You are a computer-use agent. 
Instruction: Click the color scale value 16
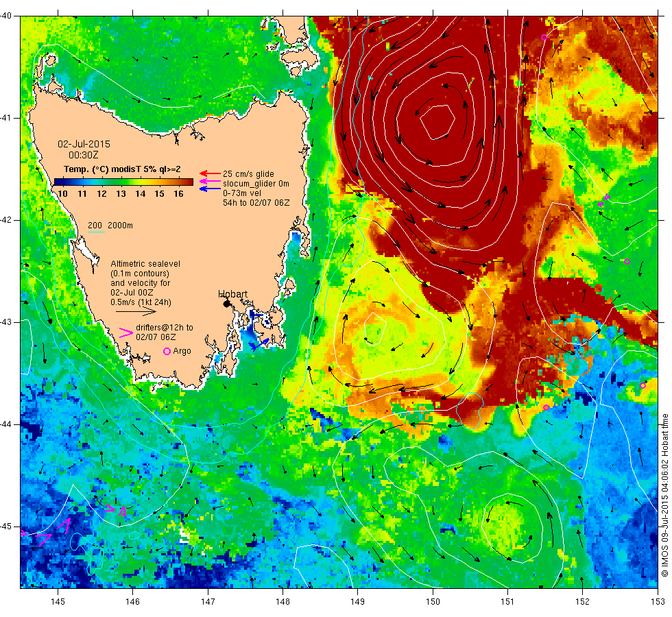pos(179,193)
